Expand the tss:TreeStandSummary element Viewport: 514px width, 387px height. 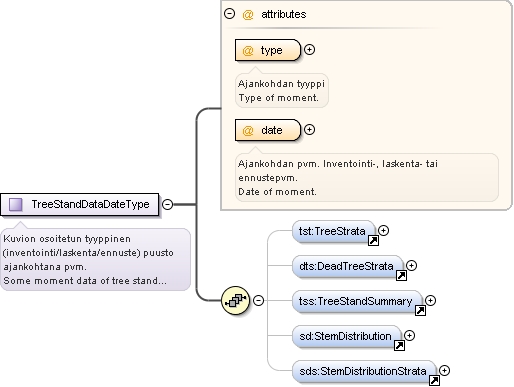click(x=430, y=301)
